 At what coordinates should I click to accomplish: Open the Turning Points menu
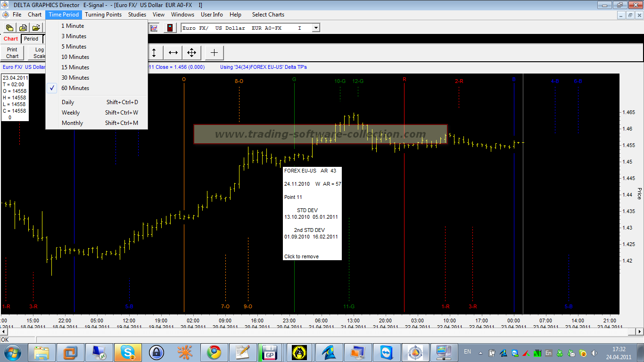[x=103, y=15]
